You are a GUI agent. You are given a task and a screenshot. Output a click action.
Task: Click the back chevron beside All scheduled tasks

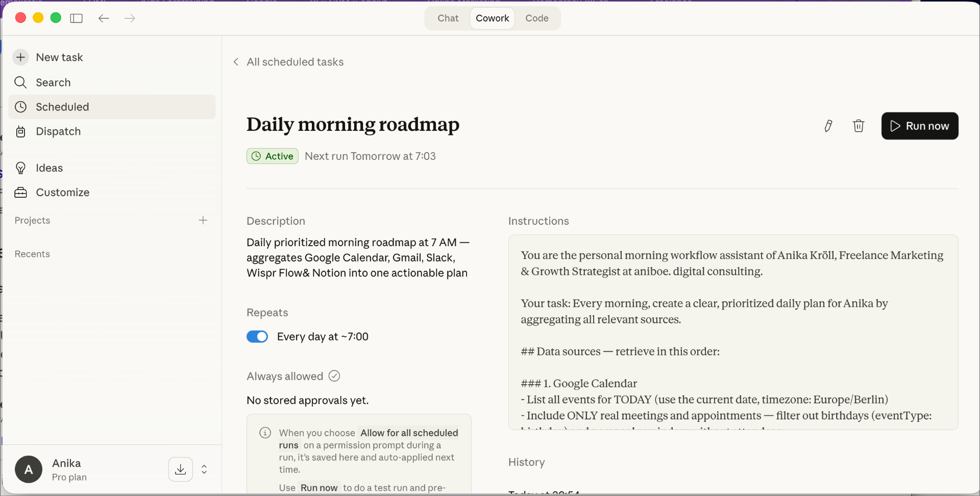236,62
